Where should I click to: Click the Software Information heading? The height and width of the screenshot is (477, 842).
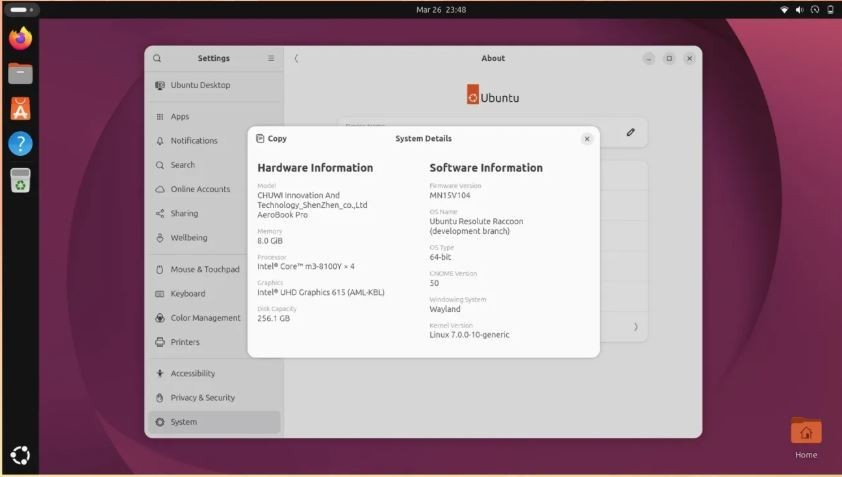point(486,168)
